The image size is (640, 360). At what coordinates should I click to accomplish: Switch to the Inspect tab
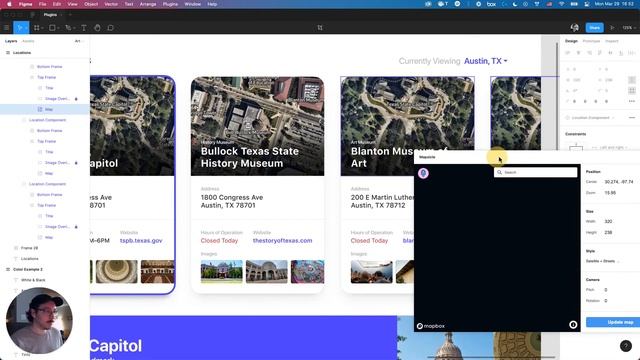[611, 41]
